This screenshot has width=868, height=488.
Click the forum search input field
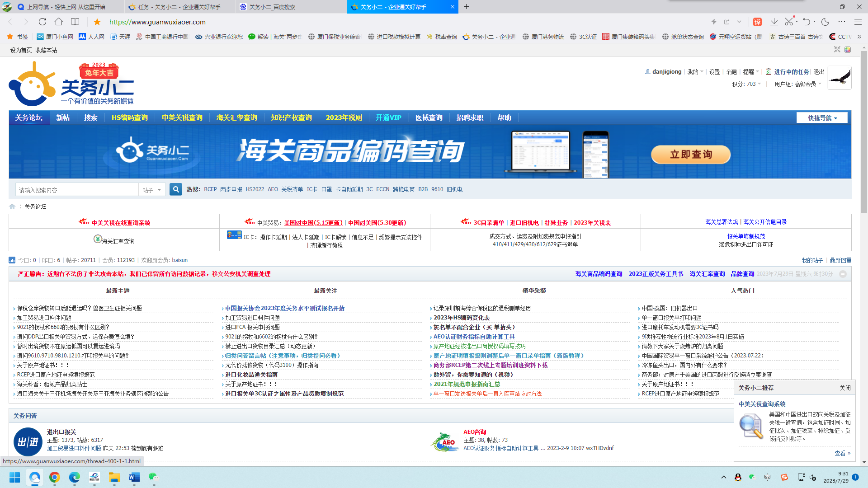77,190
